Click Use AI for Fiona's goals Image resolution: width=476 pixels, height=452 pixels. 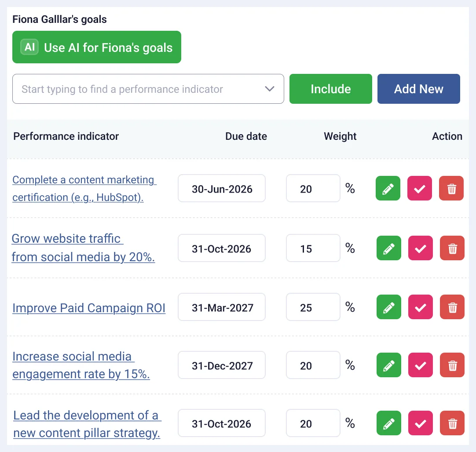coord(96,47)
